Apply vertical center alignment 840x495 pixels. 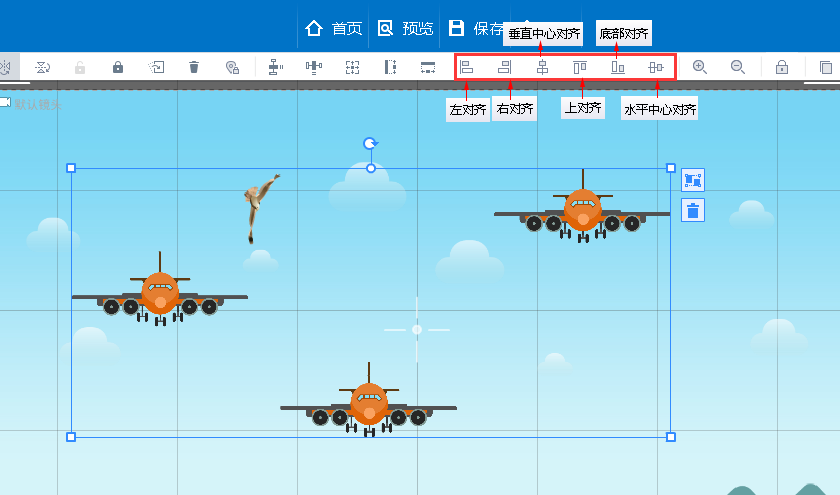tap(542, 67)
